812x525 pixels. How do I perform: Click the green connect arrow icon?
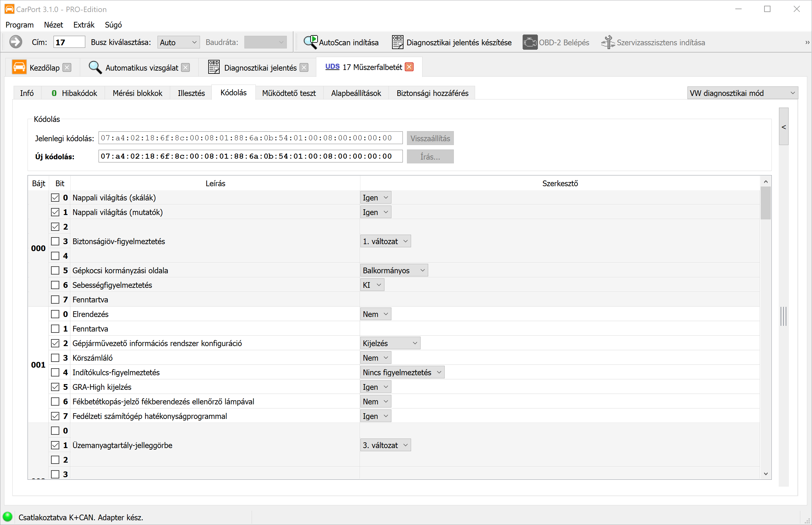[16, 42]
